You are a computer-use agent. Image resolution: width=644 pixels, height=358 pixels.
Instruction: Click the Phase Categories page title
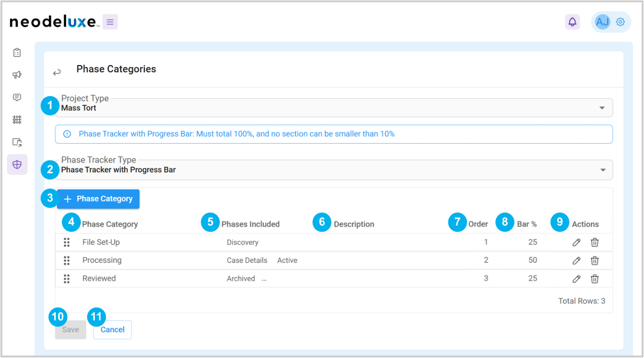pyautogui.click(x=116, y=69)
